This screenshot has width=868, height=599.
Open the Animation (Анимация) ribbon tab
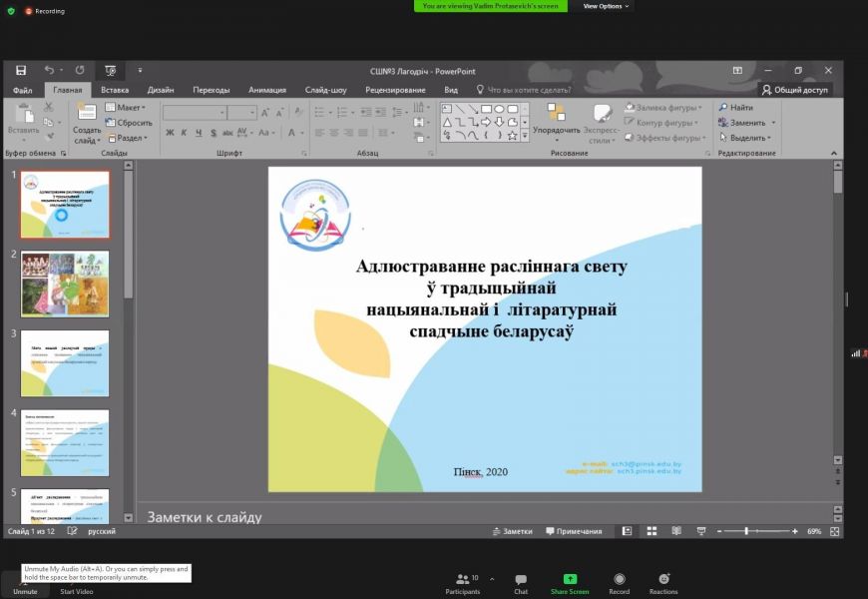[x=266, y=90]
